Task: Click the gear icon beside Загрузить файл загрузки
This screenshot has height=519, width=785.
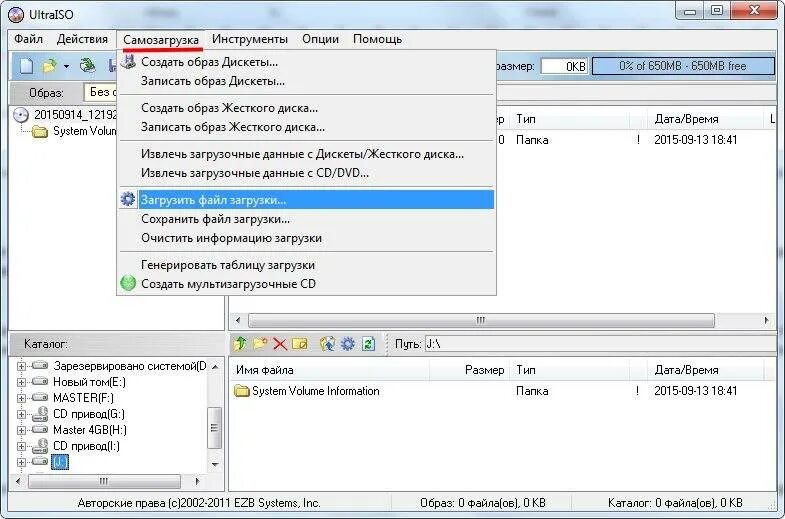Action: coord(128,199)
